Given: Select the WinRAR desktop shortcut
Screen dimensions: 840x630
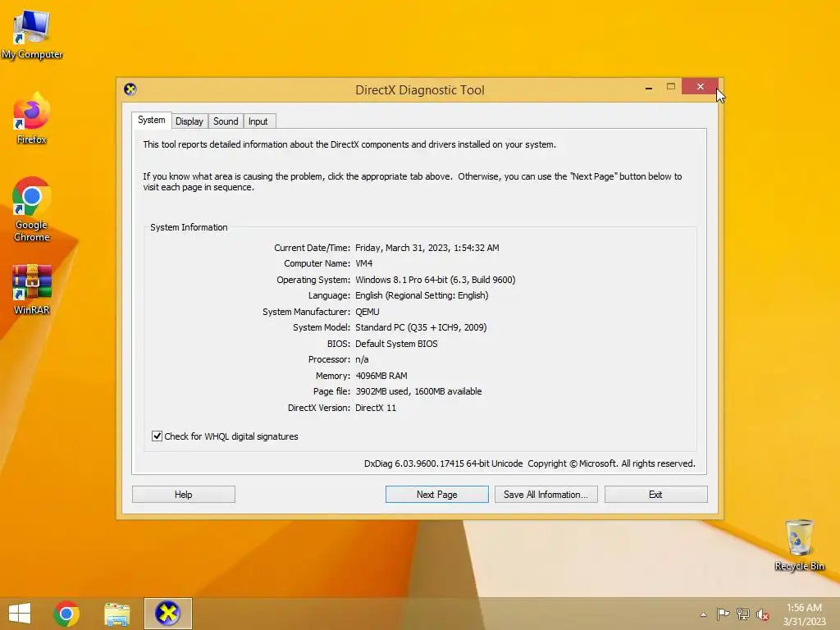Looking at the screenshot, I should point(32,290).
